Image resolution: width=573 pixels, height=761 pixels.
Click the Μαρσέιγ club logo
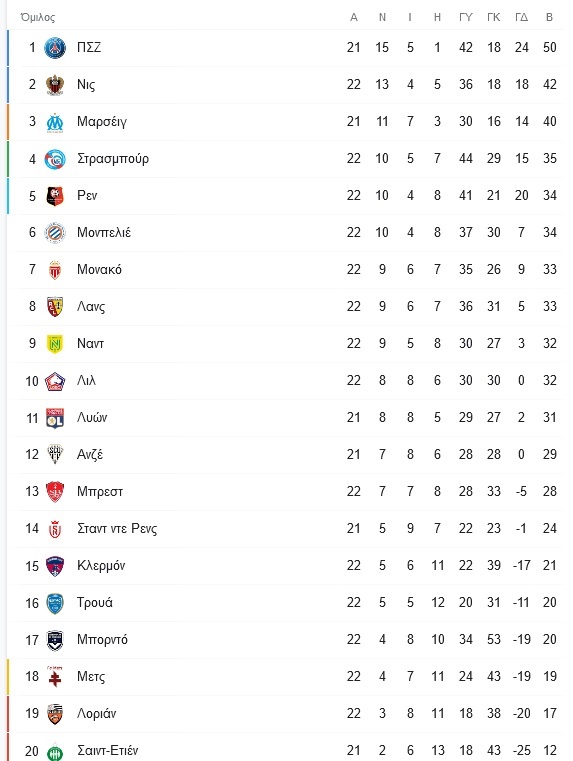pyautogui.click(x=55, y=122)
